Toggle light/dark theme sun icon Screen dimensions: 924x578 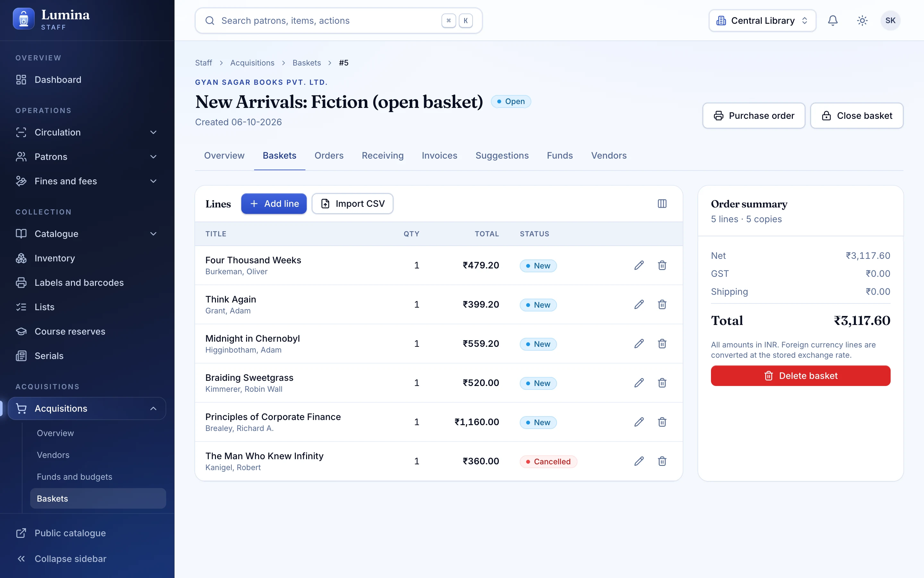click(x=862, y=21)
